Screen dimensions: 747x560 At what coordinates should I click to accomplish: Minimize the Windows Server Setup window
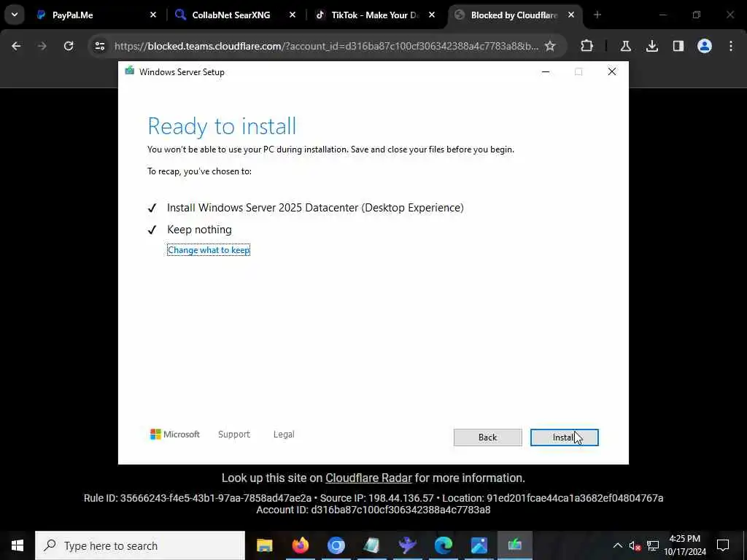click(x=546, y=72)
